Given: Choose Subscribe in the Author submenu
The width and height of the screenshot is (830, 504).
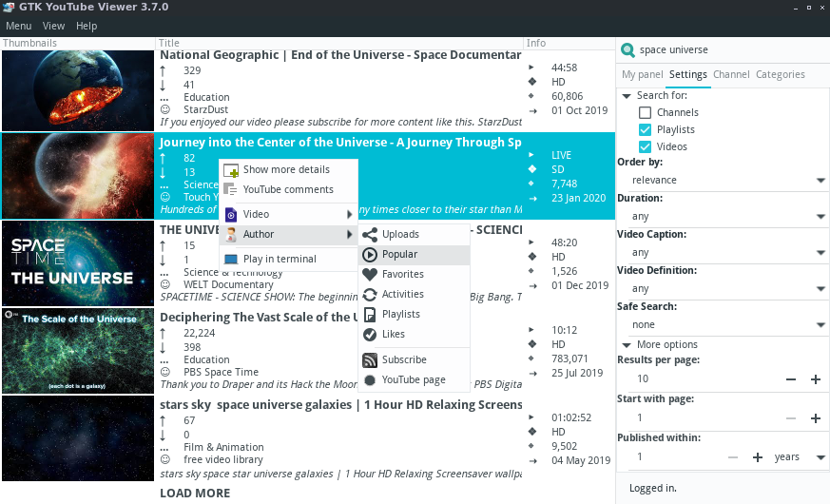Looking at the screenshot, I should pyautogui.click(x=414, y=360).
